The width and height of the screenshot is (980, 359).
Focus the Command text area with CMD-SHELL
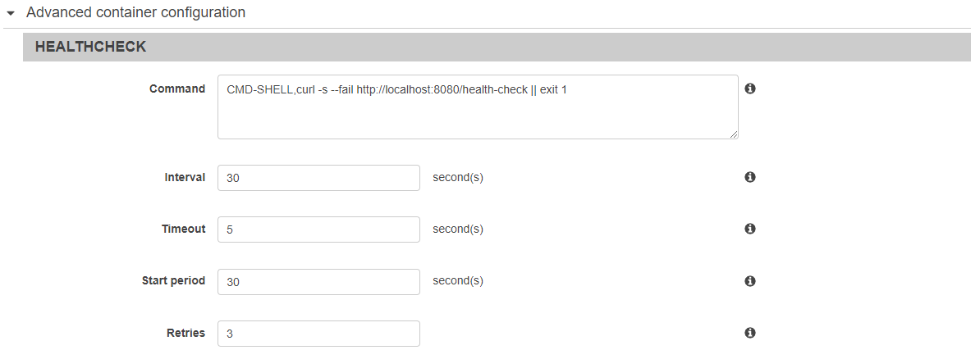[479, 107]
